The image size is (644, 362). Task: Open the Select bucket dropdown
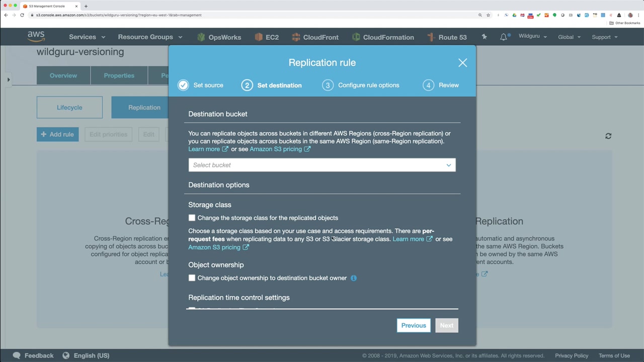click(x=322, y=165)
